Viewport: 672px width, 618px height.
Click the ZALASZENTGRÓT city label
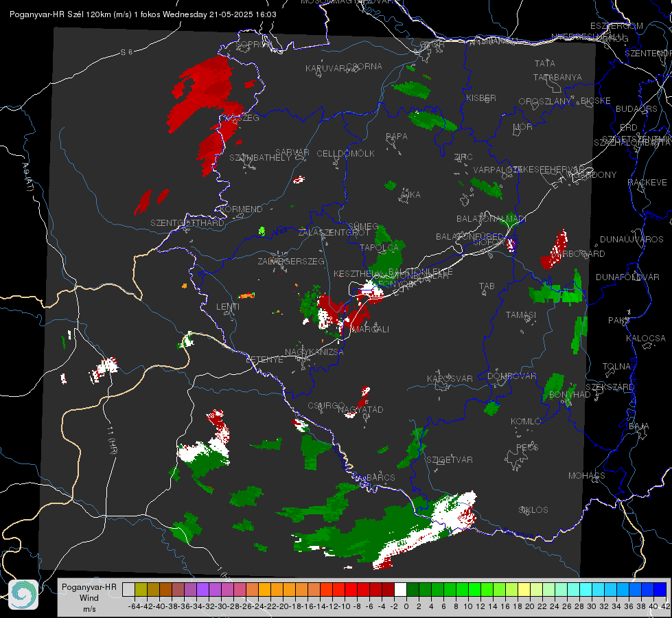tap(334, 233)
